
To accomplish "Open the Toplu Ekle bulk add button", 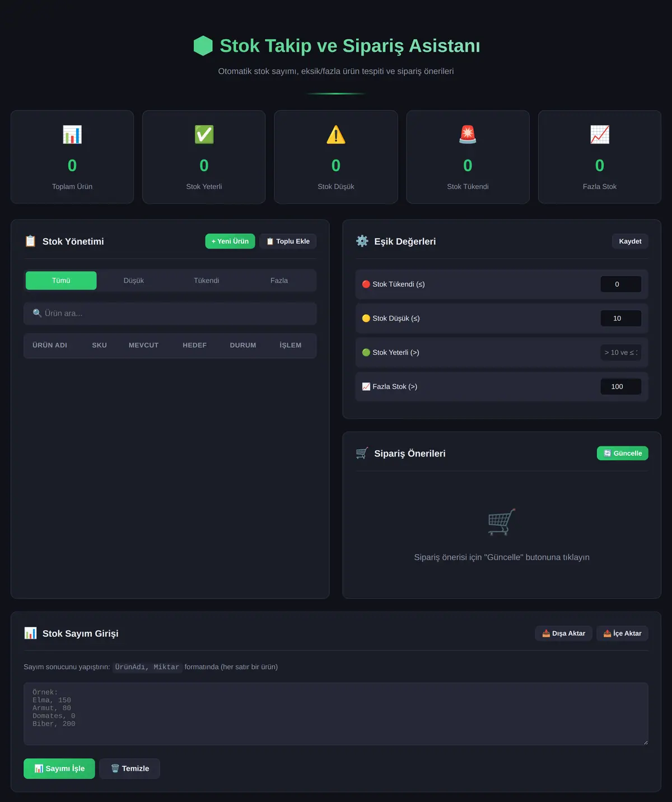I will [288, 241].
